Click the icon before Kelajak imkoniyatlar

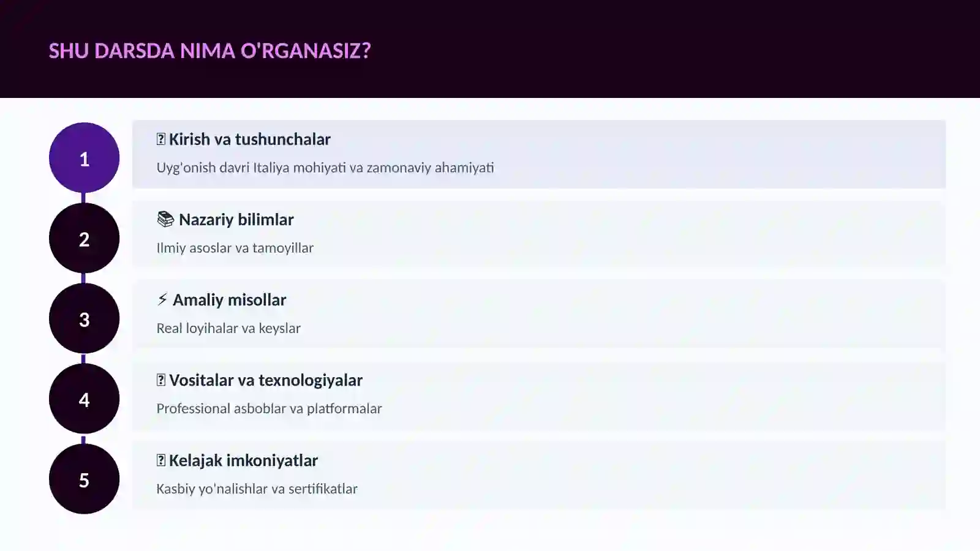[x=161, y=460]
